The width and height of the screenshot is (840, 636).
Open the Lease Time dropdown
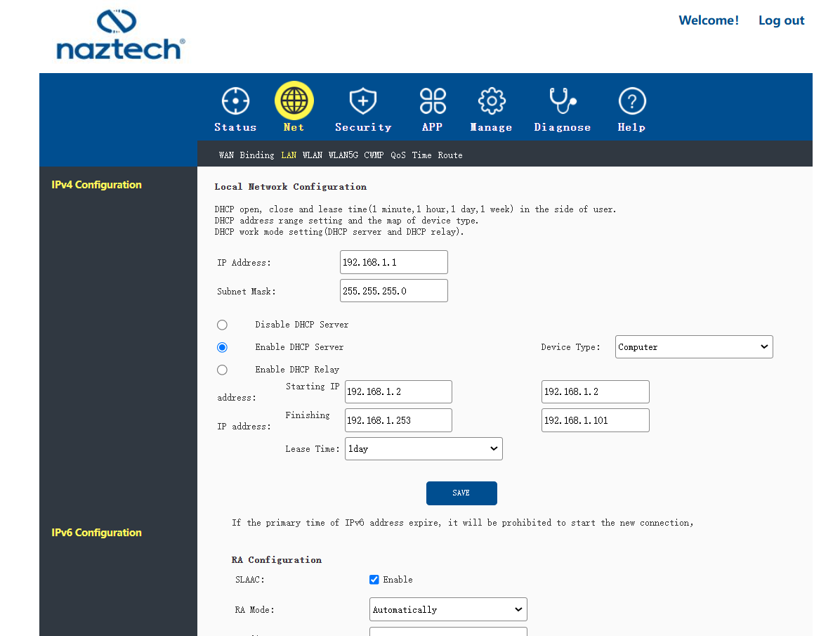(424, 449)
